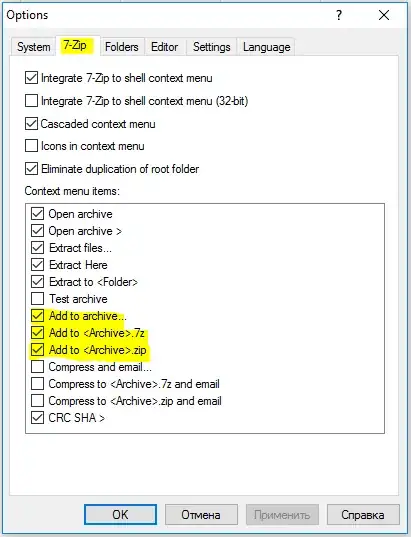The width and height of the screenshot is (411, 537).
Task: Toggle Add to <Archive>.zip item
Action: coord(37,350)
